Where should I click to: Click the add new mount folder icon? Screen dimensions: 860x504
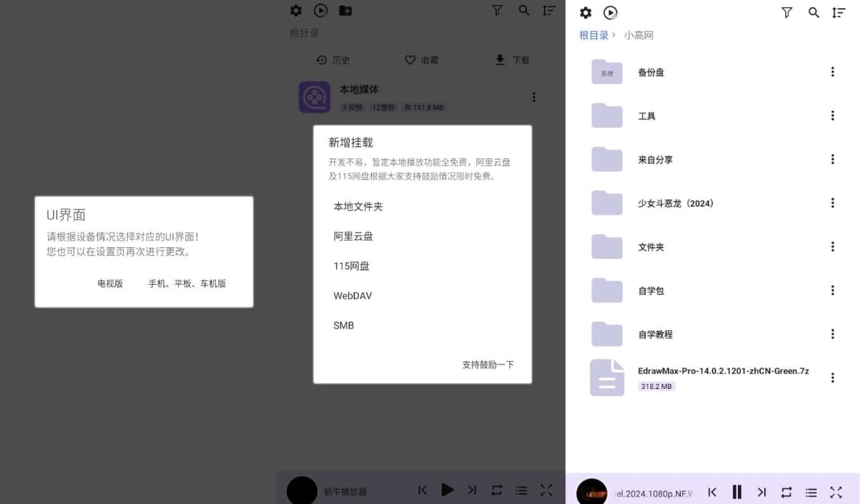pyautogui.click(x=345, y=10)
